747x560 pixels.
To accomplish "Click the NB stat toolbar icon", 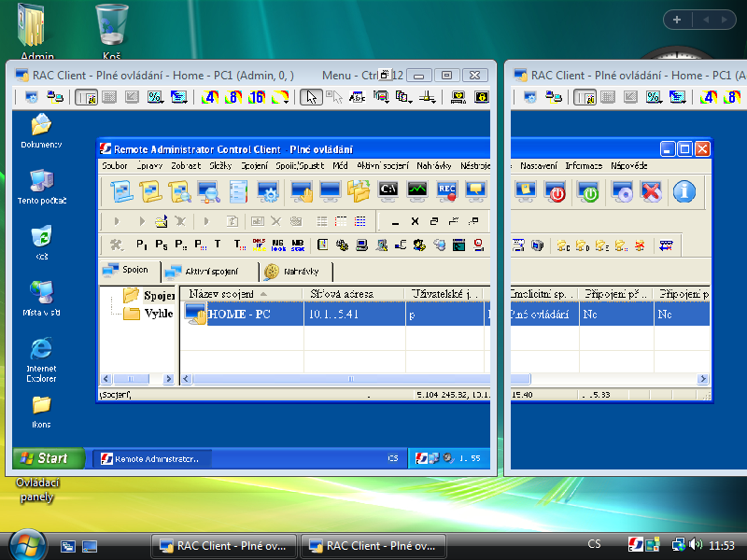I will click(298, 245).
